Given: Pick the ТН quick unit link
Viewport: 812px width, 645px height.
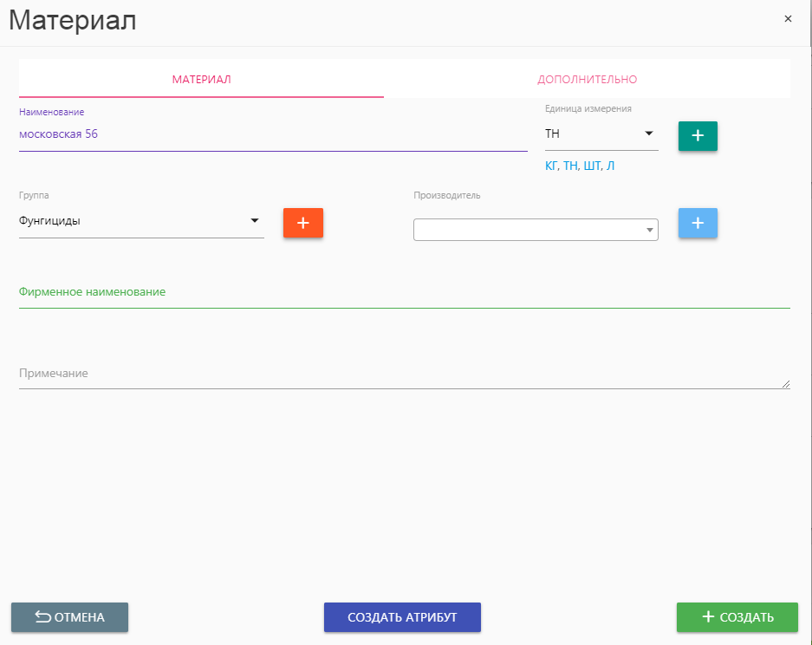Looking at the screenshot, I should pos(570,166).
